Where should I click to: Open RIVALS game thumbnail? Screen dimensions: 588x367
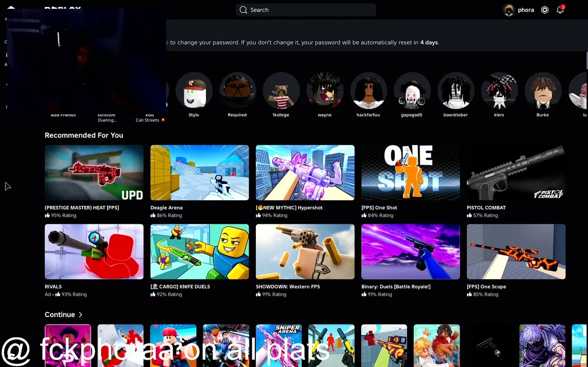pyautogui.click(x=94, y=252)
